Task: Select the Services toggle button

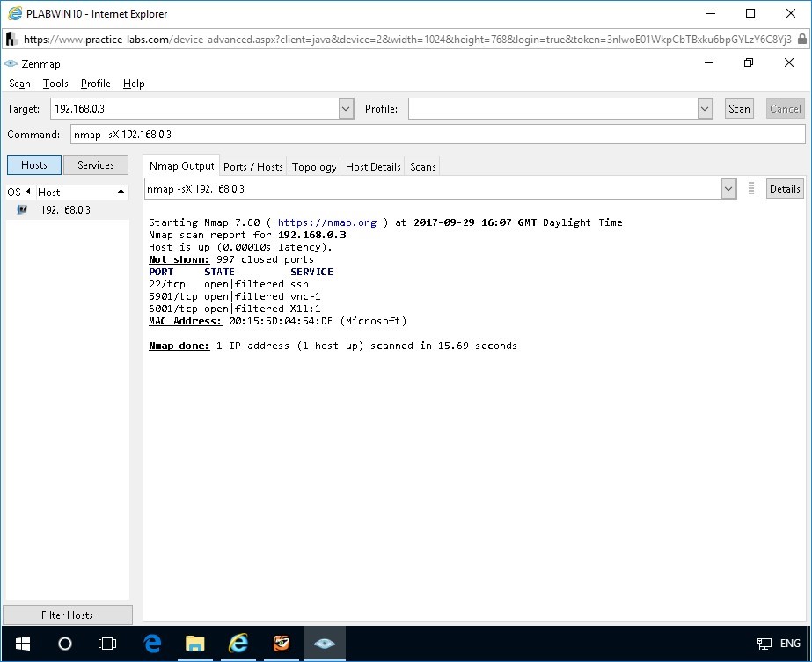Action: (x=96, y=164)
